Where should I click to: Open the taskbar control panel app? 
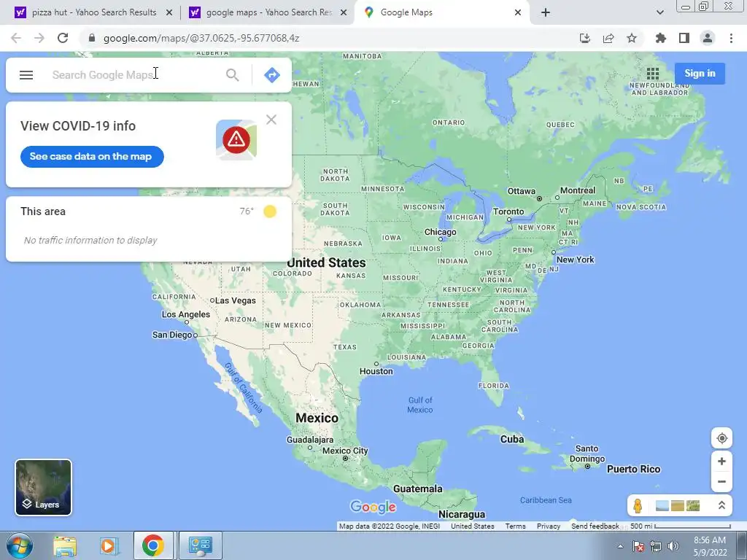tap(200, 545)
